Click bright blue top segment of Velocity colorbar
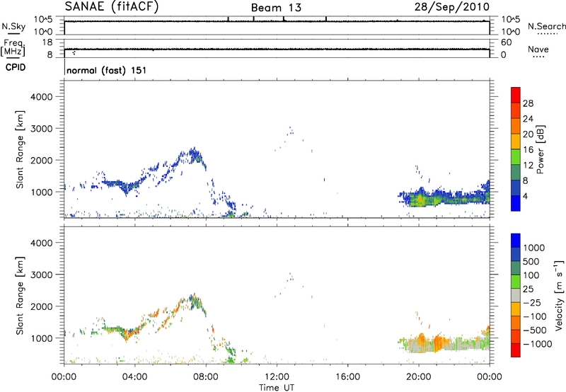The image size is (566, 392). click(x=516, y=241)
